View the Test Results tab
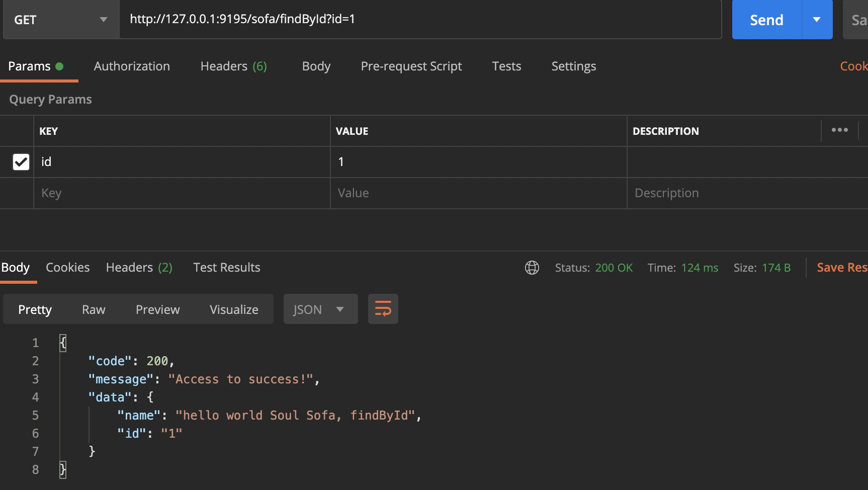This screenshot has width=868, height=490. tap(226, 268)
